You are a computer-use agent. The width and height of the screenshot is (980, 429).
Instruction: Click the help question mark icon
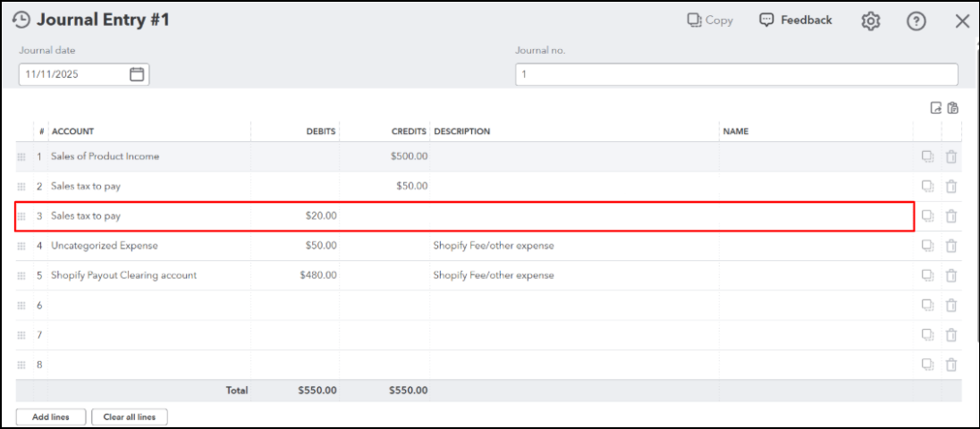[916, 21]
